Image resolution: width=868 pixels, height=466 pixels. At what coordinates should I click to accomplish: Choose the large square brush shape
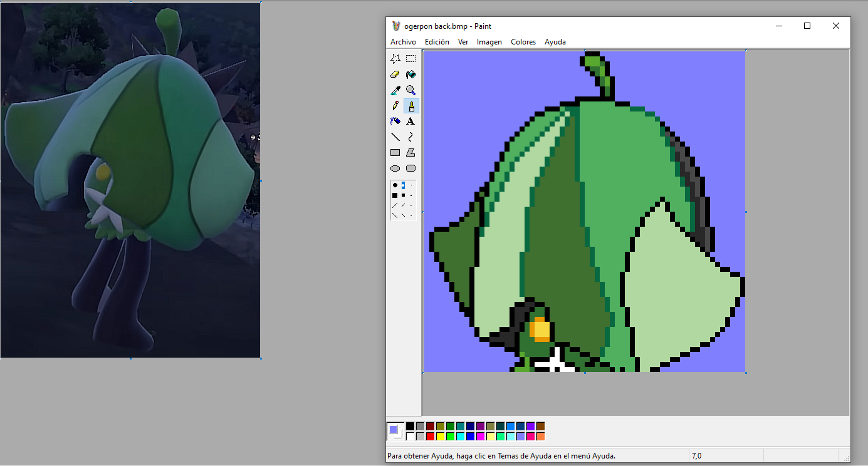point(395,195)
